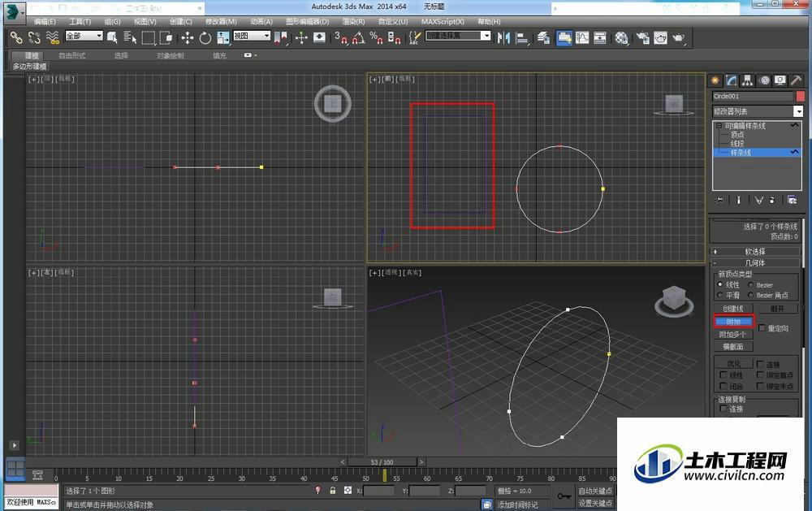Click the Align tool icon
812x511 pixels.
coord(522,37)
